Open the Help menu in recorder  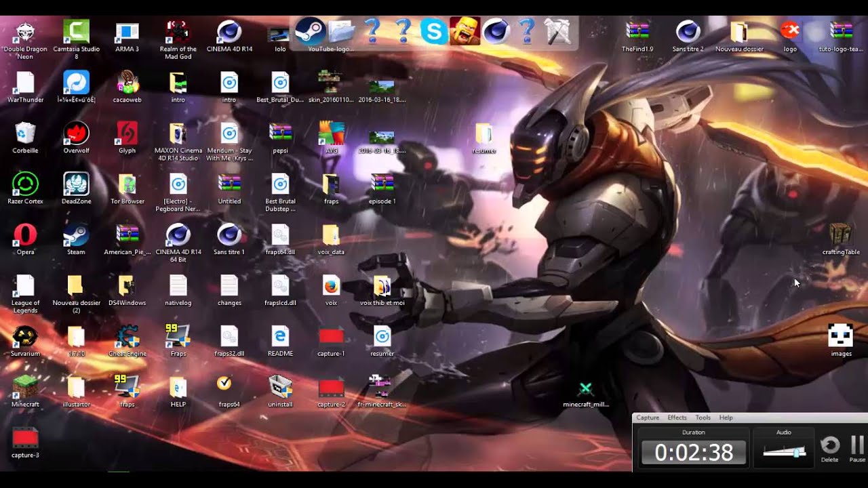pos(726,418)
